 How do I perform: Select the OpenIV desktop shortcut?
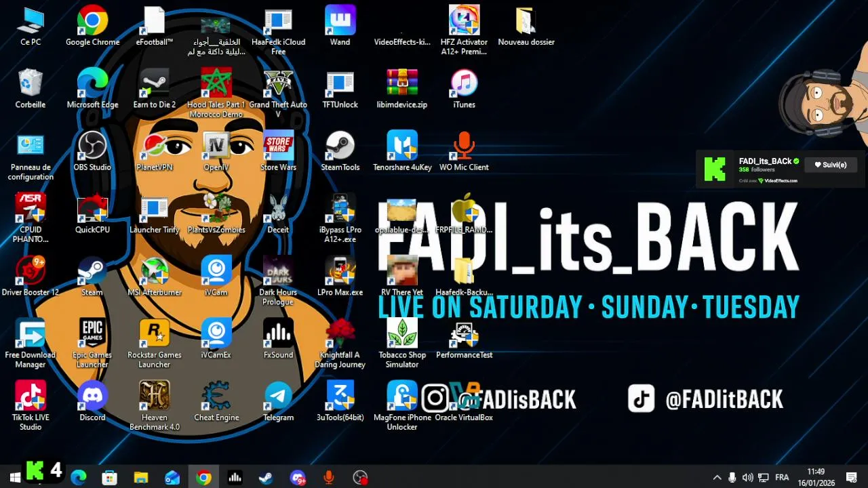[216, 152]
